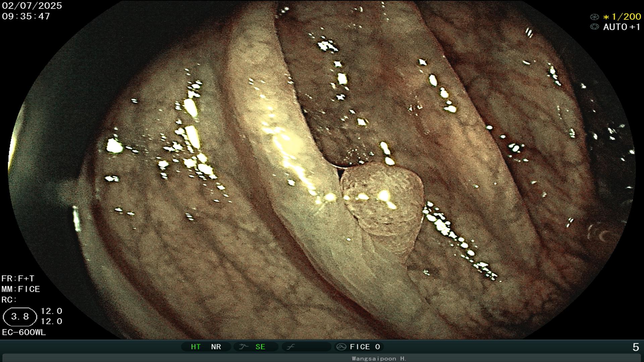Click the patient name Wangsaipoon H.
This screenshot has height=362, width=644.
(x=379, y=359)
